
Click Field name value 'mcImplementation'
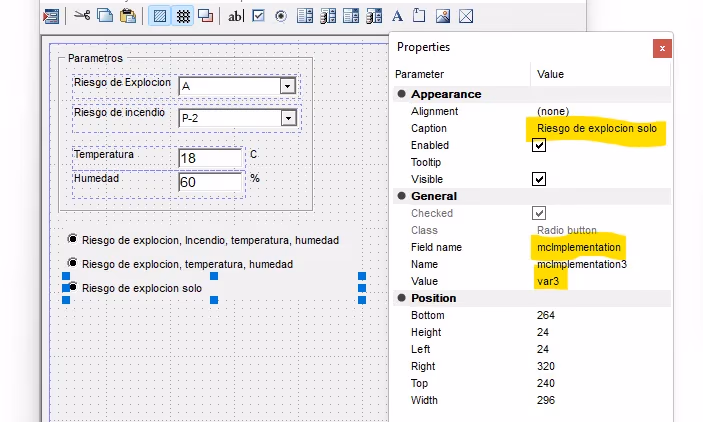[x=579, y=247]
